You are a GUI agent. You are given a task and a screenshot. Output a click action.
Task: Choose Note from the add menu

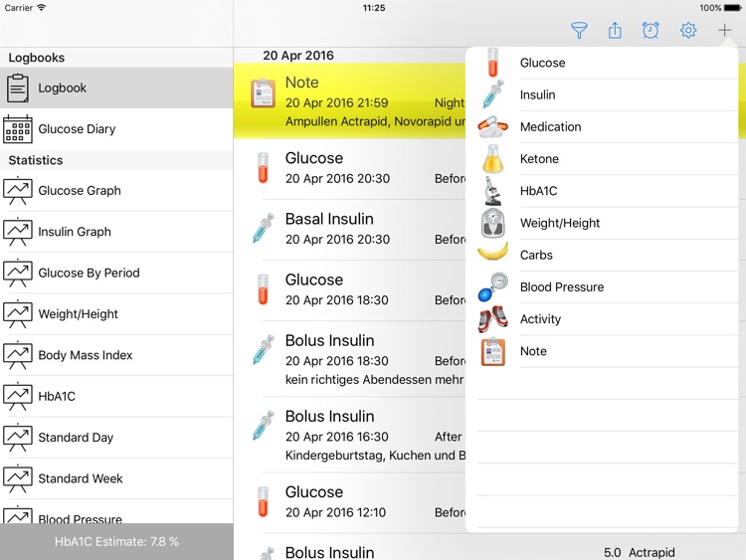tap(602, 351)
